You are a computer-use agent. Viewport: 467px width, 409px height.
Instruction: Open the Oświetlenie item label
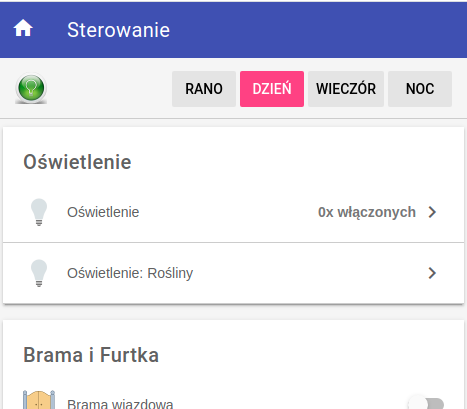pos(103,212)
